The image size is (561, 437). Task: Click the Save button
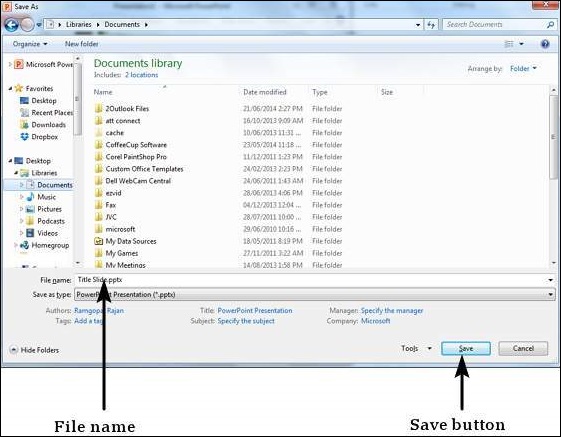466,348
